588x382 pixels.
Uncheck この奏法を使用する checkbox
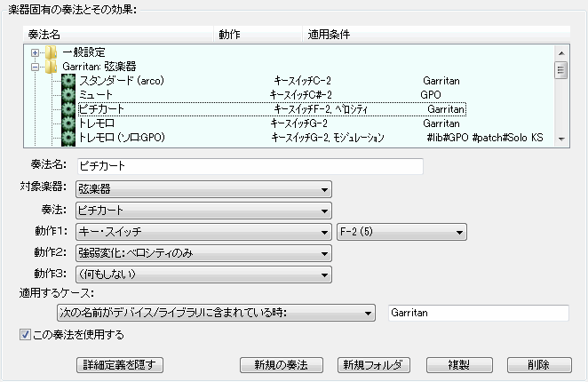pos(25,334)
